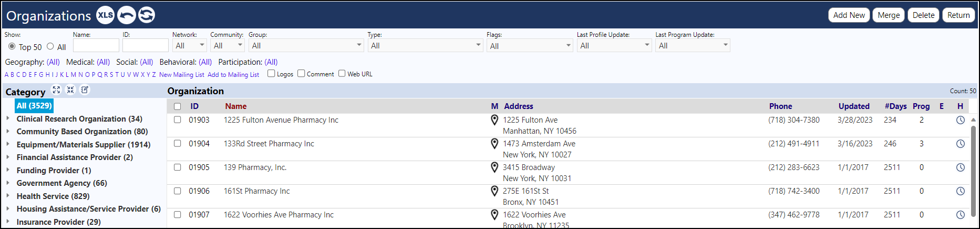View history clock for 133Rd Street Pharmacy
Screen dimensions: 980x229
click(x=961, y=144)
